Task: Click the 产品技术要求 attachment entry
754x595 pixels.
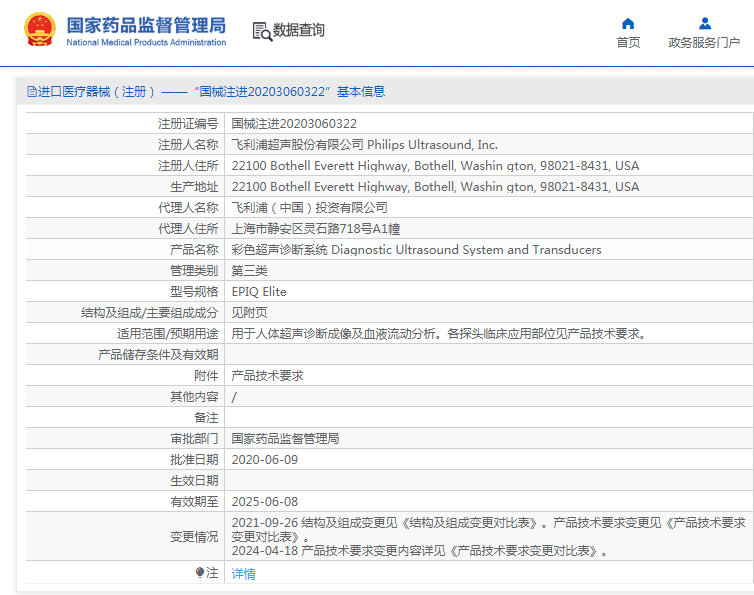Action: click(267, 376)
